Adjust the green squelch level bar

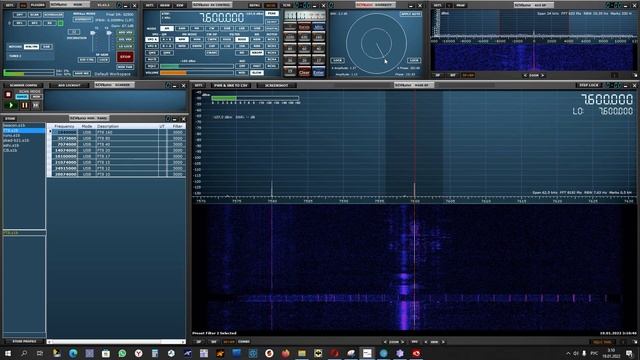tap(197, 66)
